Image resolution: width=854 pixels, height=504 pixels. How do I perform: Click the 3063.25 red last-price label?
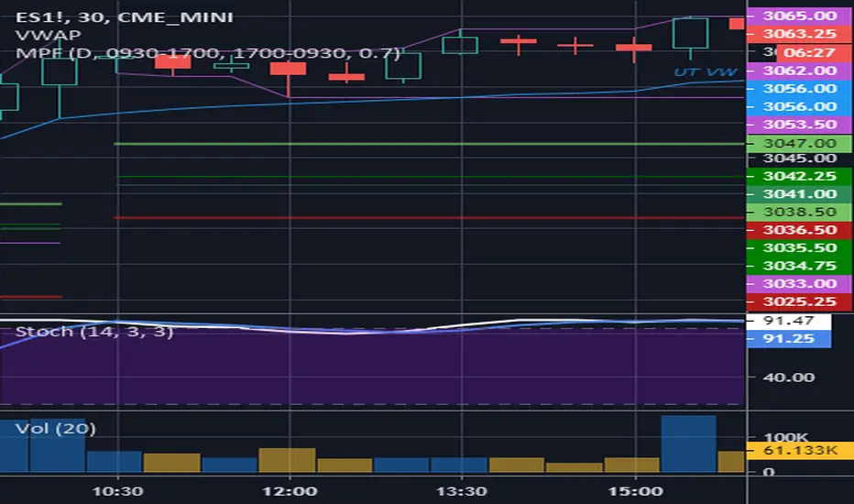tap(799, 34)
